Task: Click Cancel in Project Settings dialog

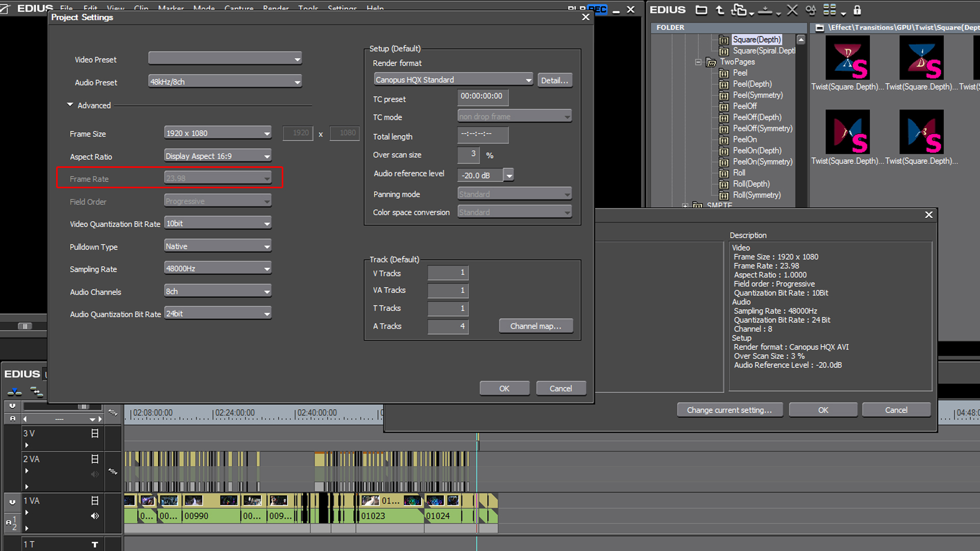Action: (561, 388)
